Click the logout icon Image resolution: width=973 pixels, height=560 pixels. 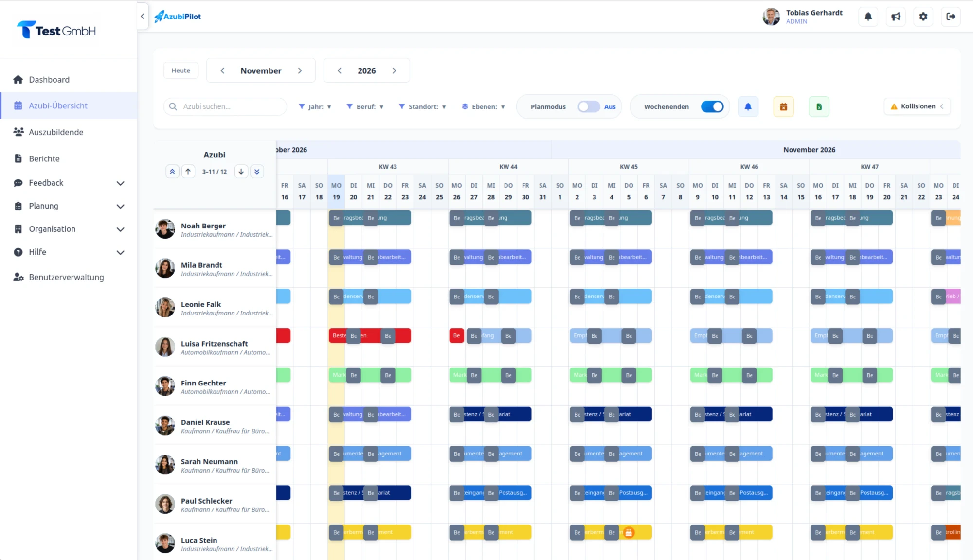pyautogui.click(x=951, y=17)
